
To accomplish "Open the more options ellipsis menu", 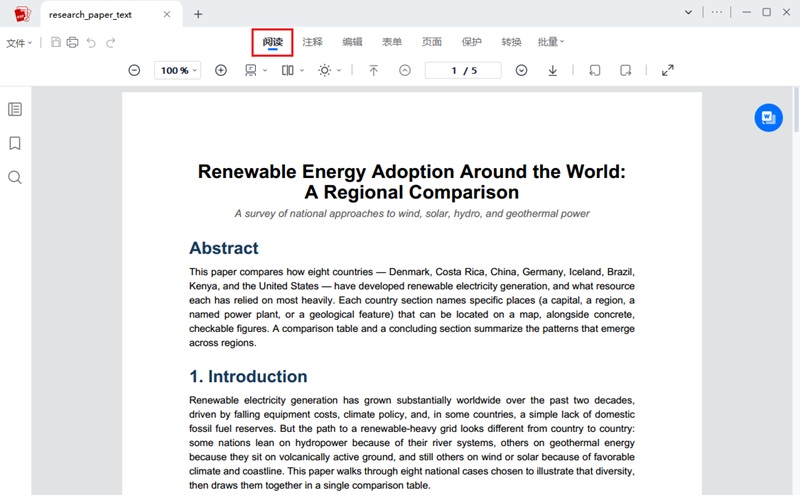I will click(x=717, y=12).
